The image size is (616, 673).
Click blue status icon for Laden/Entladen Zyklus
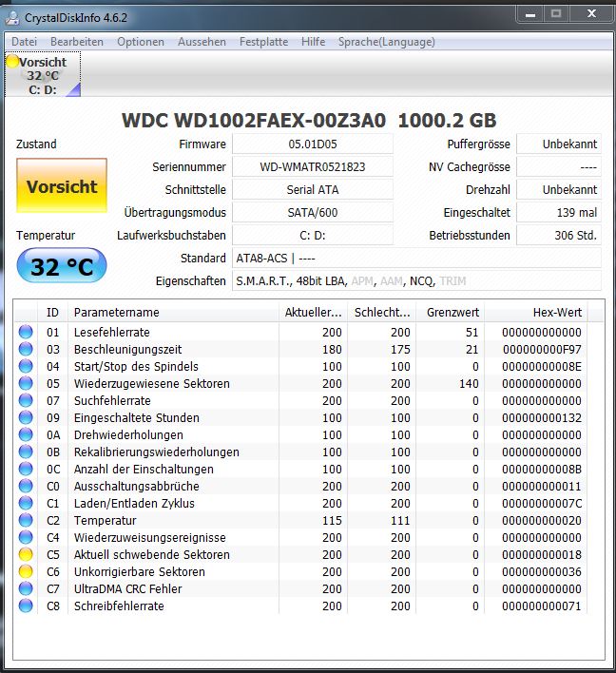tap(26, 503)
